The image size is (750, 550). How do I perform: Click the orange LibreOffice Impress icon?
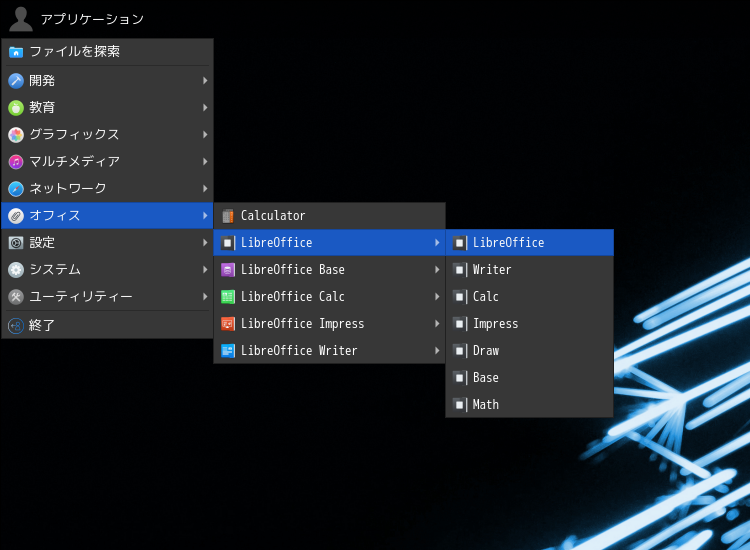coord(228,324)
